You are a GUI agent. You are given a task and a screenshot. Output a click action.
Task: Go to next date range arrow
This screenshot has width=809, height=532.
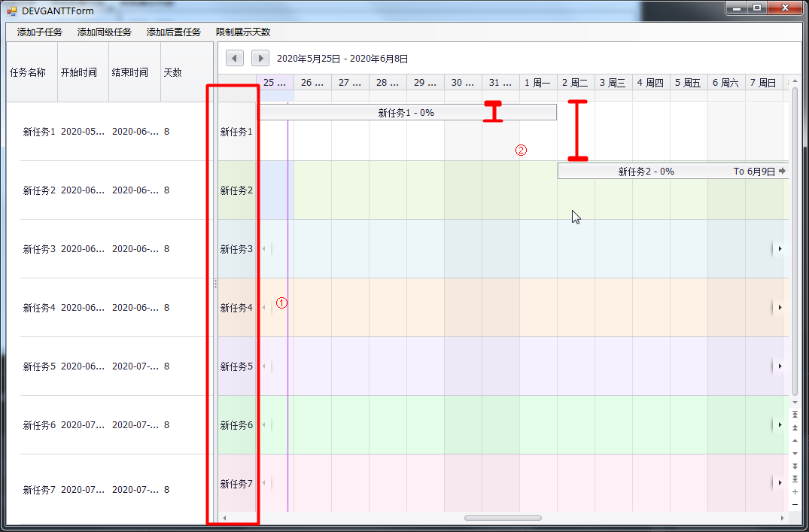[x=260, y=58]
